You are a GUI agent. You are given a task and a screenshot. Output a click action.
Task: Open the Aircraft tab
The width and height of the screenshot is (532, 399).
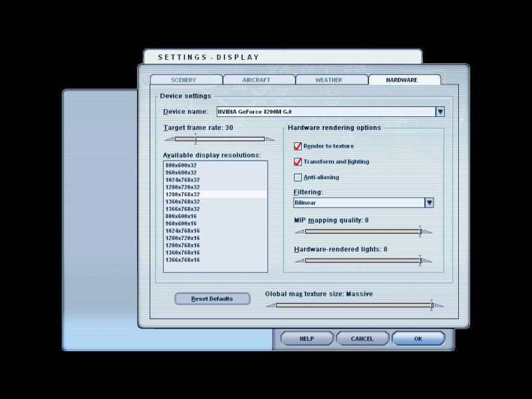(257, 80)
